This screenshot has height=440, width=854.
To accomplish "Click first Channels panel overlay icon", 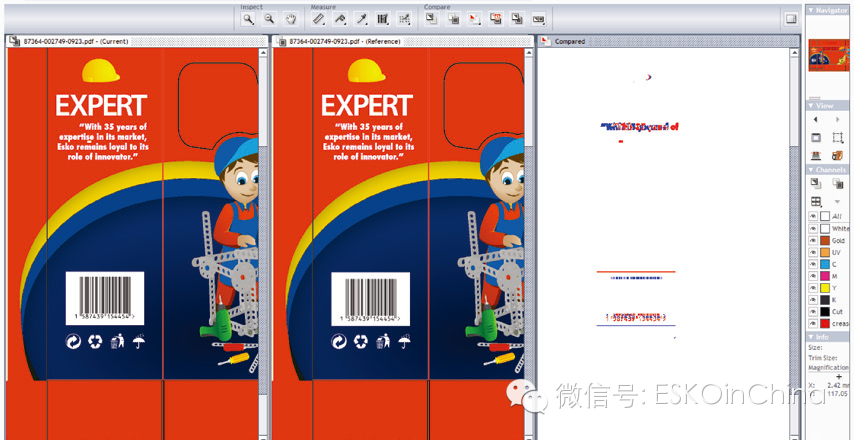I will coord(816,184).
